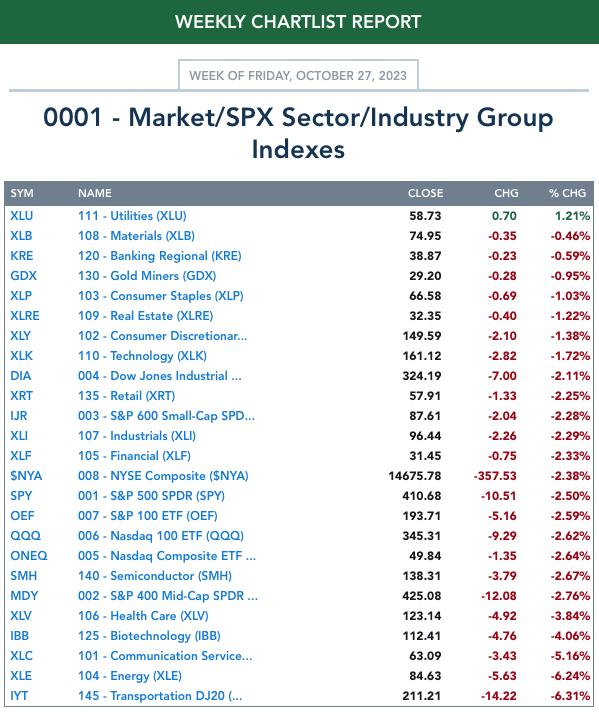Open 125 - Biotechnology (IBB) link

[x=149, y=635]
